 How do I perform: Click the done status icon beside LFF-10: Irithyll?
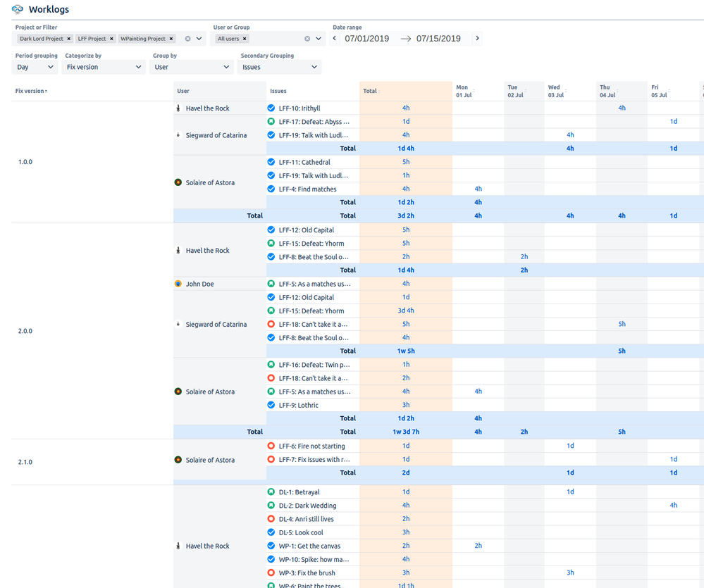(x=271, y=108)
